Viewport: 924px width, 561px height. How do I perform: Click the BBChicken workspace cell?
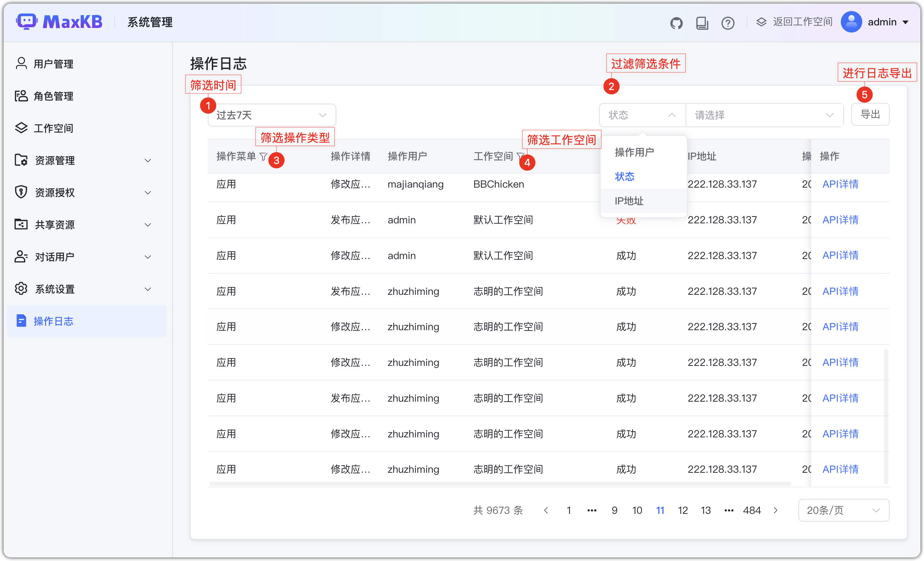(x=499, y=184)
